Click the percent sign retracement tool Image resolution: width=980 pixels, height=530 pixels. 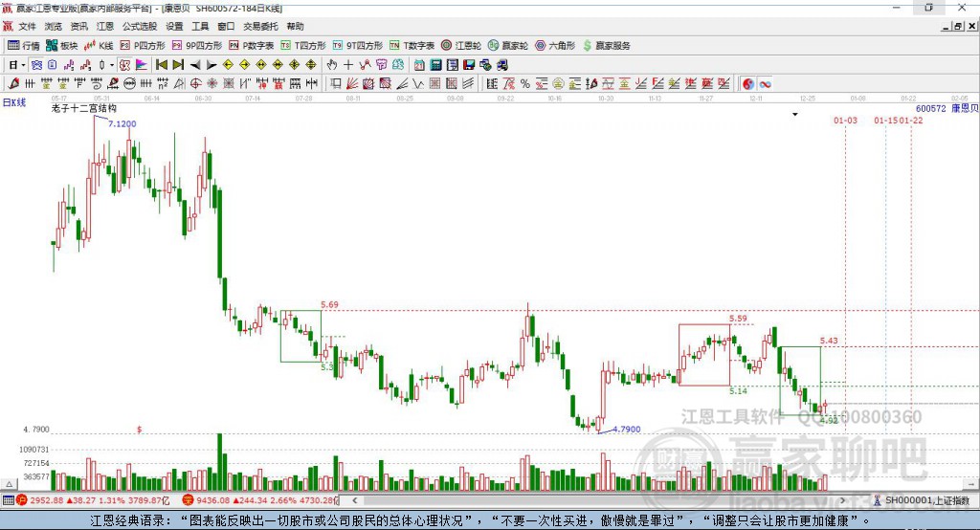tap(525, 84)
